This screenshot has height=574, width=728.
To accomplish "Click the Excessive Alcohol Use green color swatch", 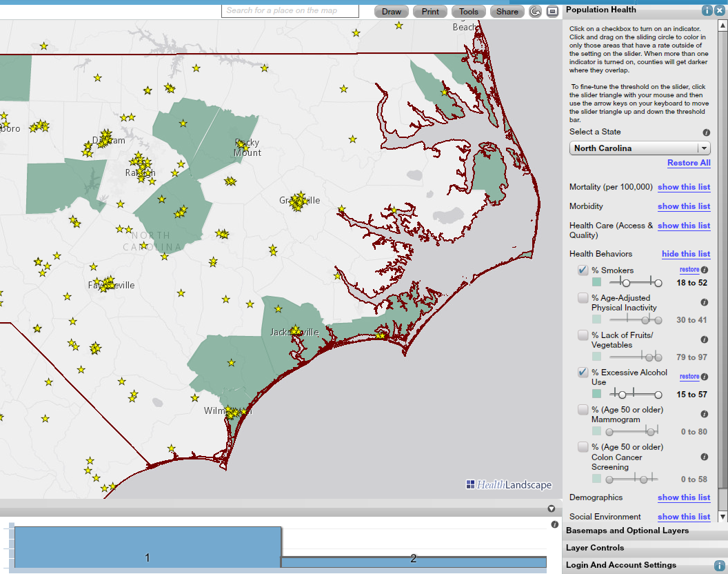I will [597, 393].
